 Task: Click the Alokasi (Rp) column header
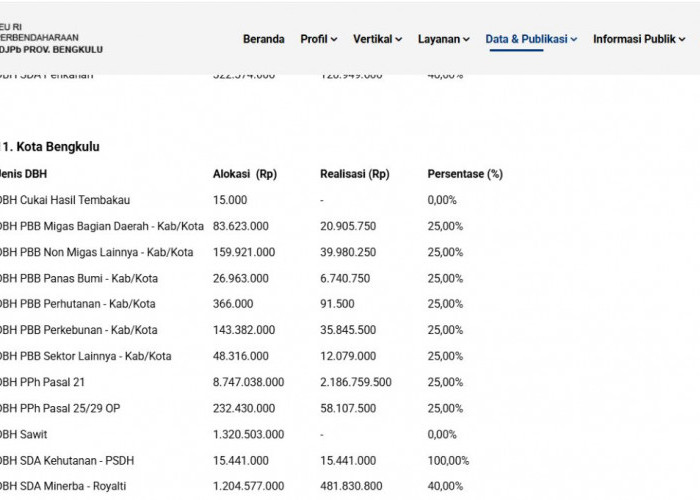pos(245,174)
